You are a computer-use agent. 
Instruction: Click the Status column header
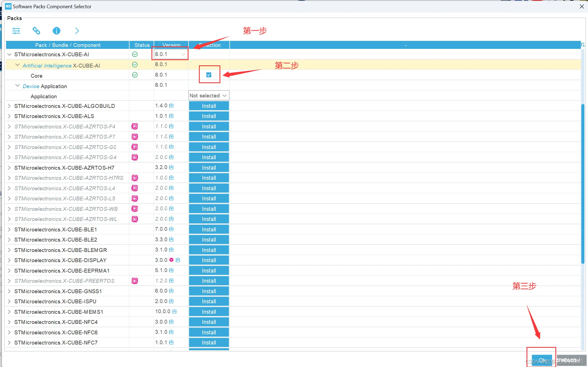(142, 45)
